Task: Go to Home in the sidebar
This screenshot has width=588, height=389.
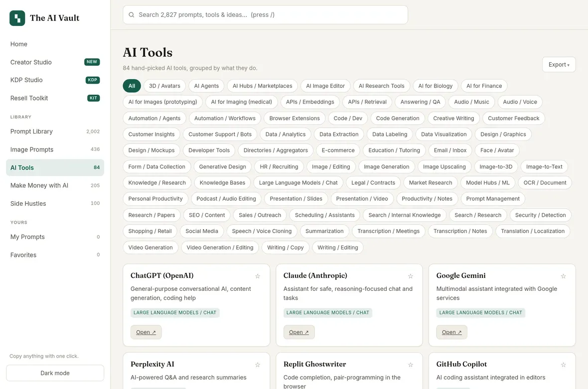Action: point(55,44)
